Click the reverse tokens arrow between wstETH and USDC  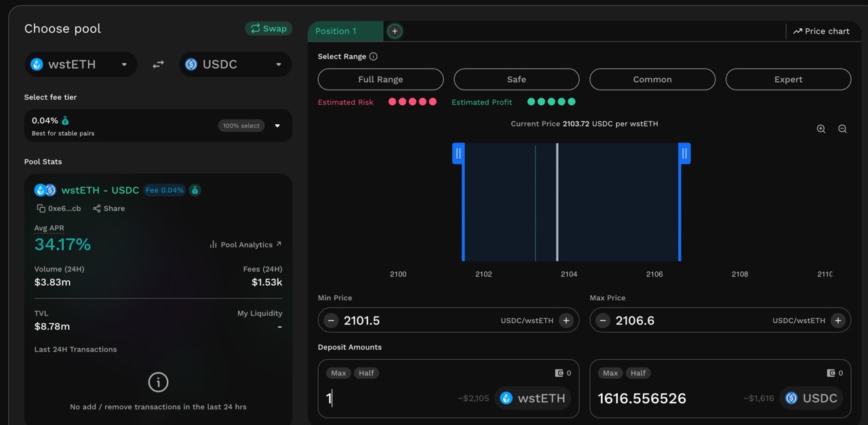158,64
